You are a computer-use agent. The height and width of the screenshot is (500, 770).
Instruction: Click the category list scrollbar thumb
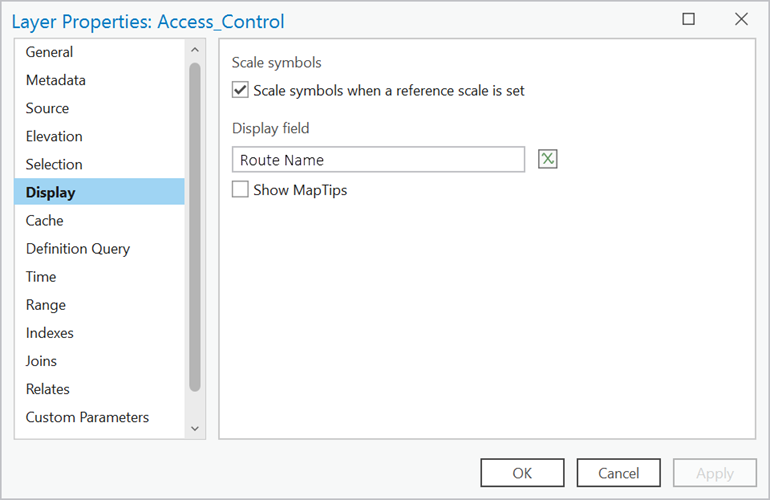194,225
